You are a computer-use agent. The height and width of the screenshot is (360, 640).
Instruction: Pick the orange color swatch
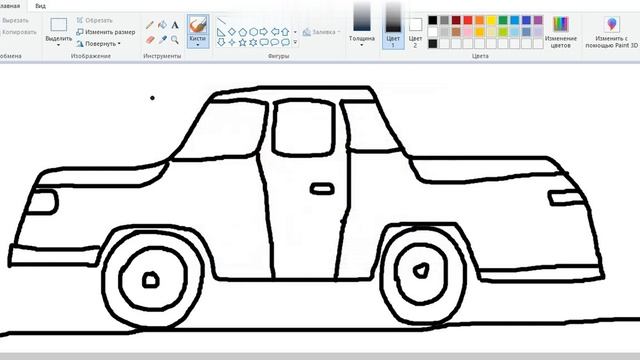click(x=480, y=20)
